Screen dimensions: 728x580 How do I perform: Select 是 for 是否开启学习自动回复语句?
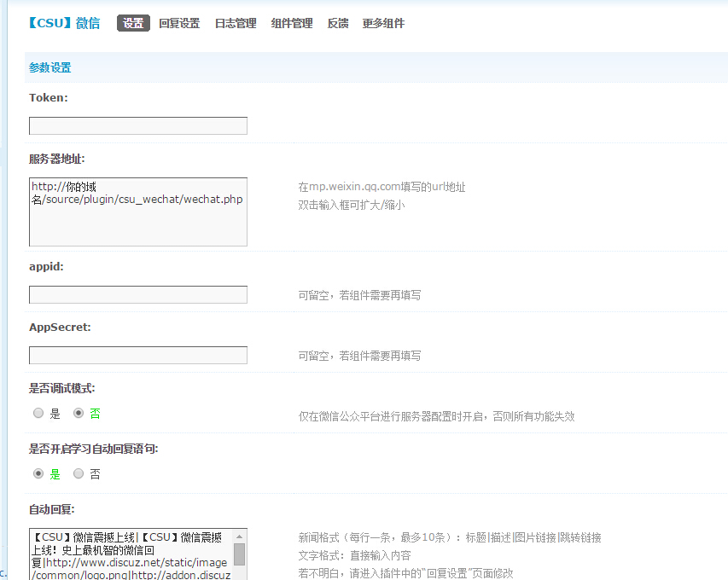38,473
